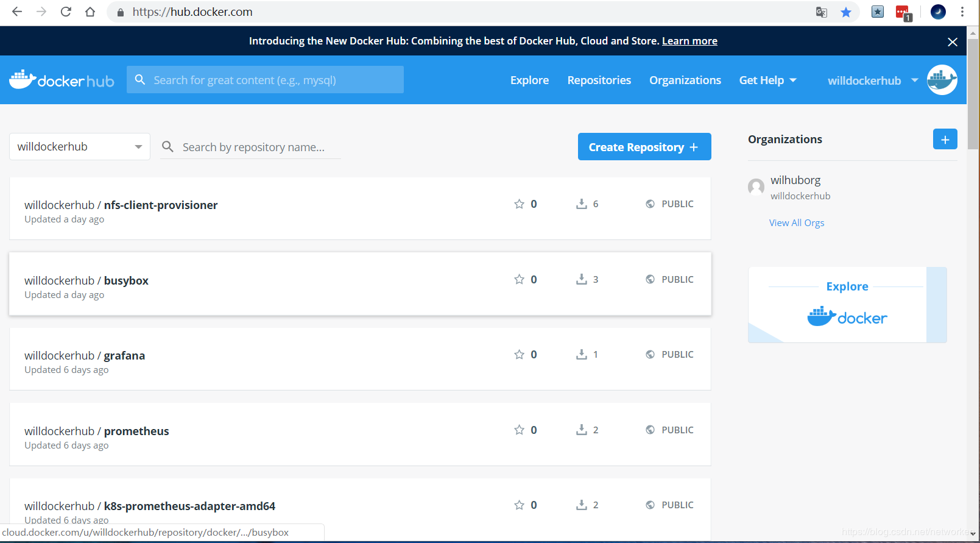
Task: Click the bookmark extension icon in toolbar
Action: [x=878, y=12]
